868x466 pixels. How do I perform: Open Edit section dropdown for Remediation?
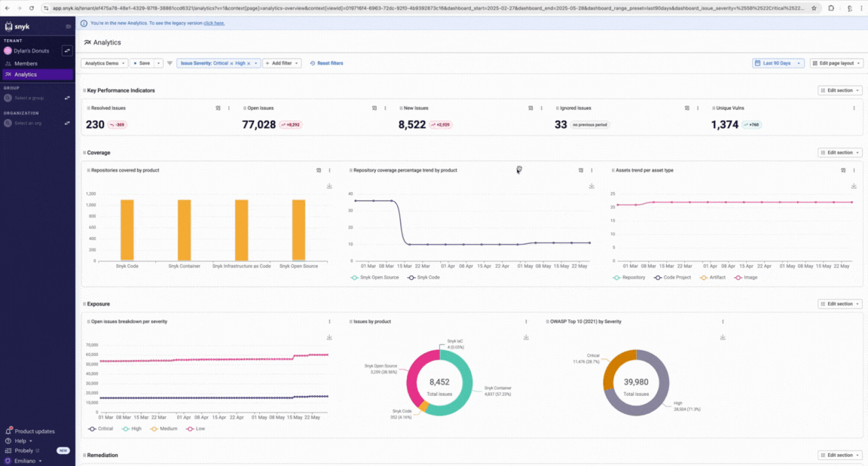840,455
